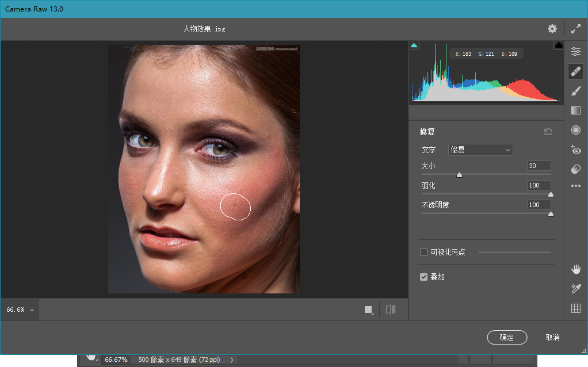Adjust the 不透明度 opacity slider handle

click(x=551, y=214)
